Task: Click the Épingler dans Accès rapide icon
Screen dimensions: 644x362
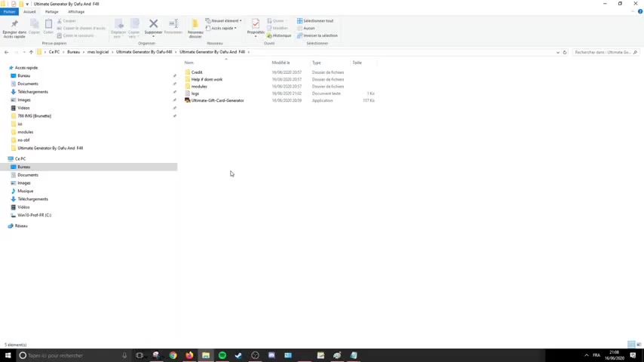Action: tap(14, 26)
